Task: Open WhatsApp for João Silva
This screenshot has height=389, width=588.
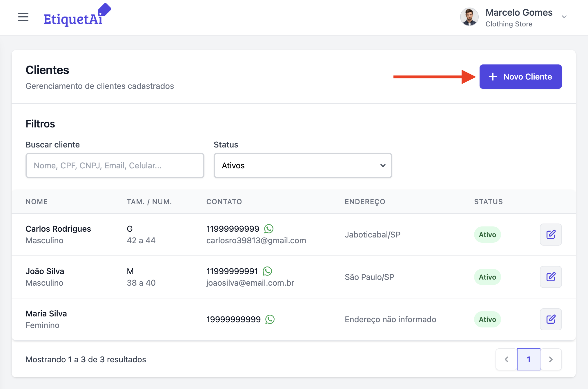Action: click(267, 271)
